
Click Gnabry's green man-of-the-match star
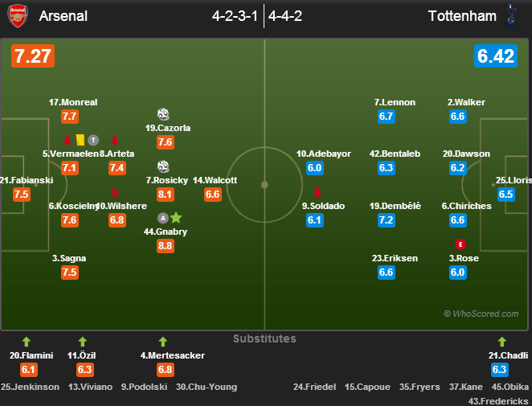[176, 218]
